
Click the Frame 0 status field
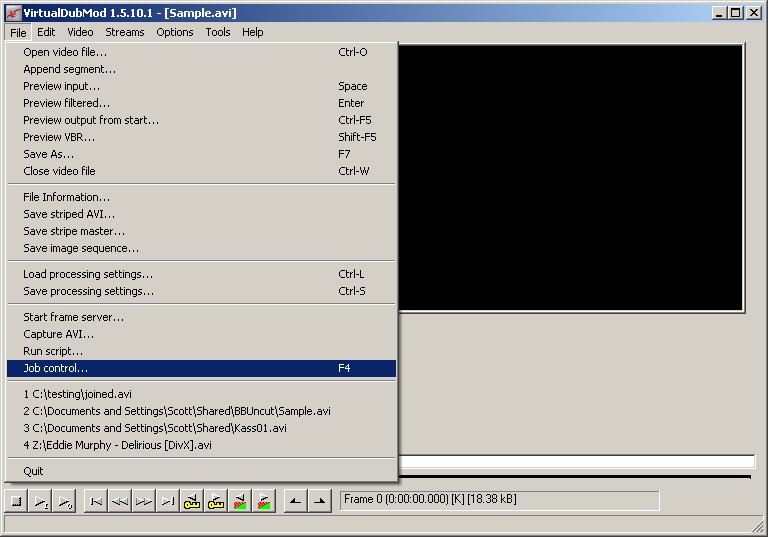pos(500,501)
